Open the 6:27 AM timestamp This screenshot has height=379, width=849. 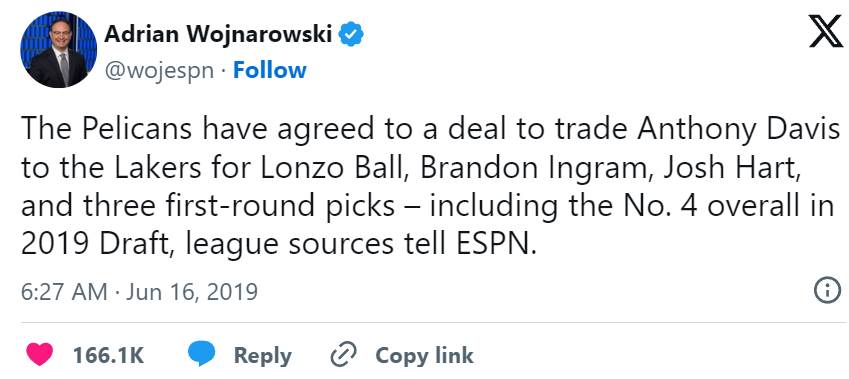[x=64, y=292]
